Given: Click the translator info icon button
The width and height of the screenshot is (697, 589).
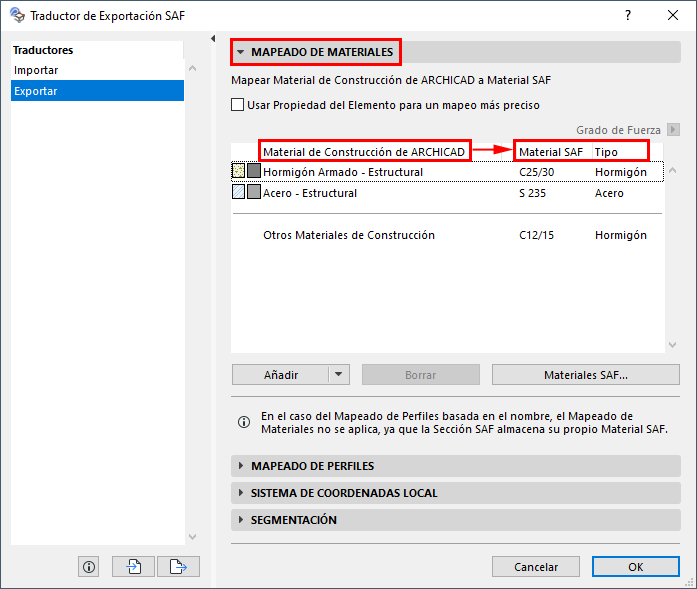Looking at the screenshot, I should 88,567.
